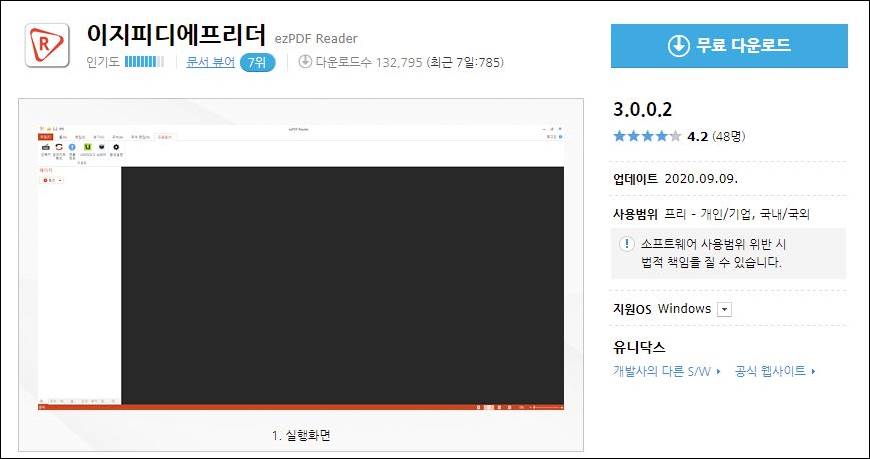Click the Windows OS label
Image resolution: width=870 pixels, height=459 pixels.
click(x=684, y=309)
